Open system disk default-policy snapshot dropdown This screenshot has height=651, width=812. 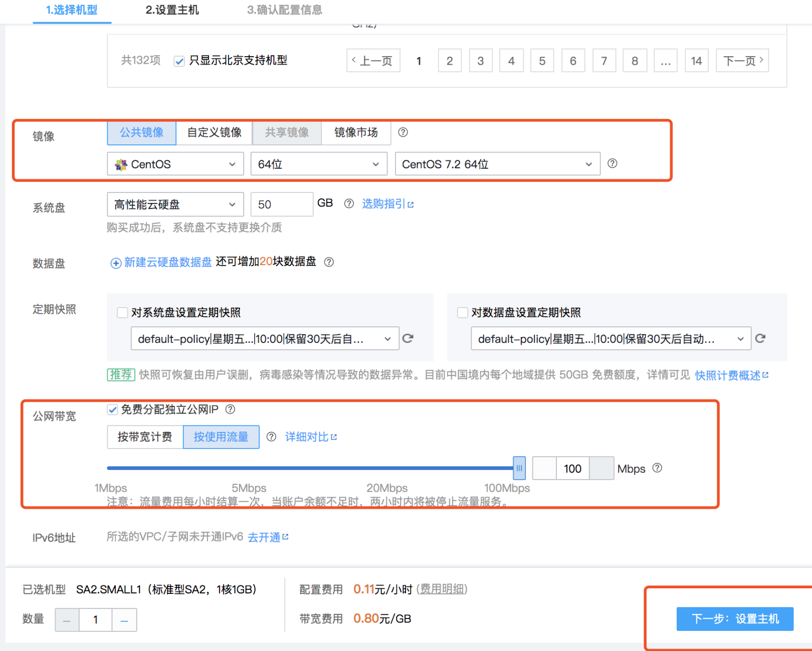point(265,339)
